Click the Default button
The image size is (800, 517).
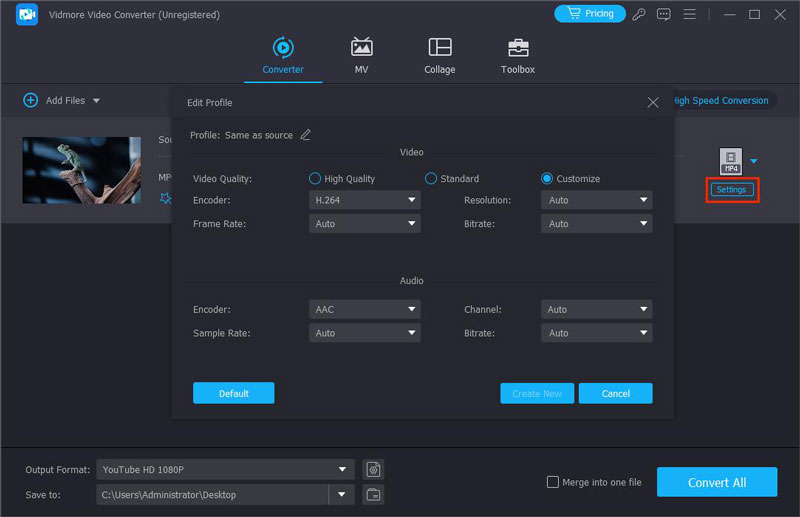pyautogui.click(x=233, y=394)
